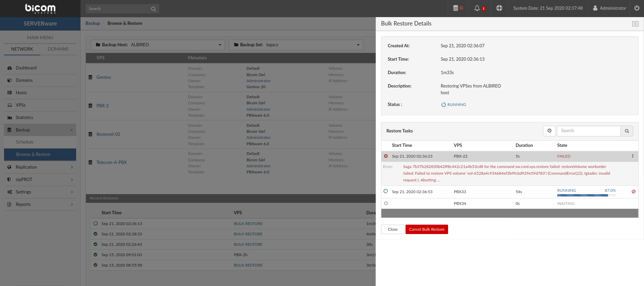Click the top Search input field
644x286 pixels.
(117, 9)
